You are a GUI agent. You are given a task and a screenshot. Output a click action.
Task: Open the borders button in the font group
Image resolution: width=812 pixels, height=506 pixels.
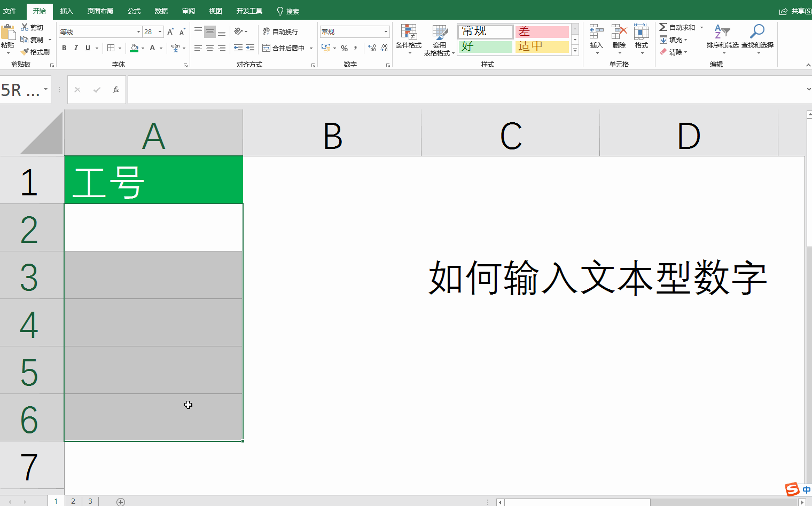pyautogui.click(x=111, y=48)
